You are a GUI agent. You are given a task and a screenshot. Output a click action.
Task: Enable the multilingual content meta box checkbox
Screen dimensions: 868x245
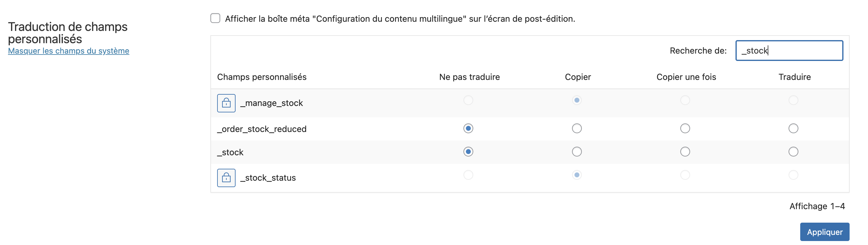tap(215, 18)
